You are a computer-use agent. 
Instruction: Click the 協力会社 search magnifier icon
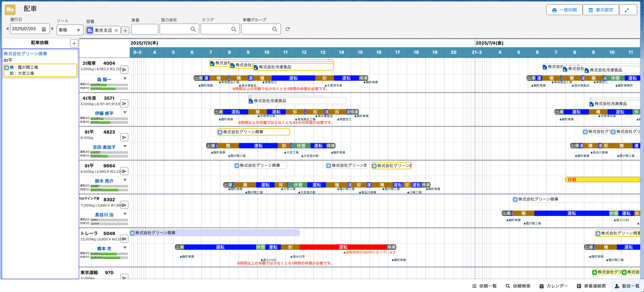[x=193, y=29]
